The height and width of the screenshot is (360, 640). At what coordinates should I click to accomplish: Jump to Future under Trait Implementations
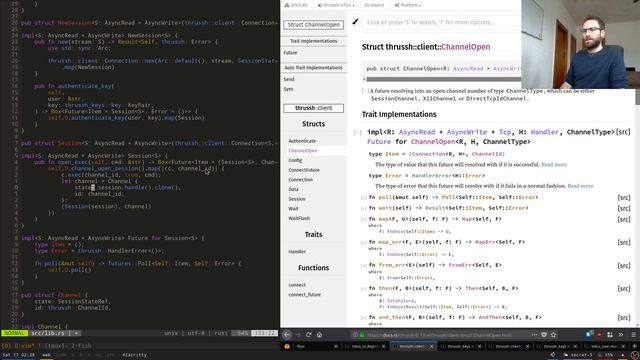tap(290, 53)
